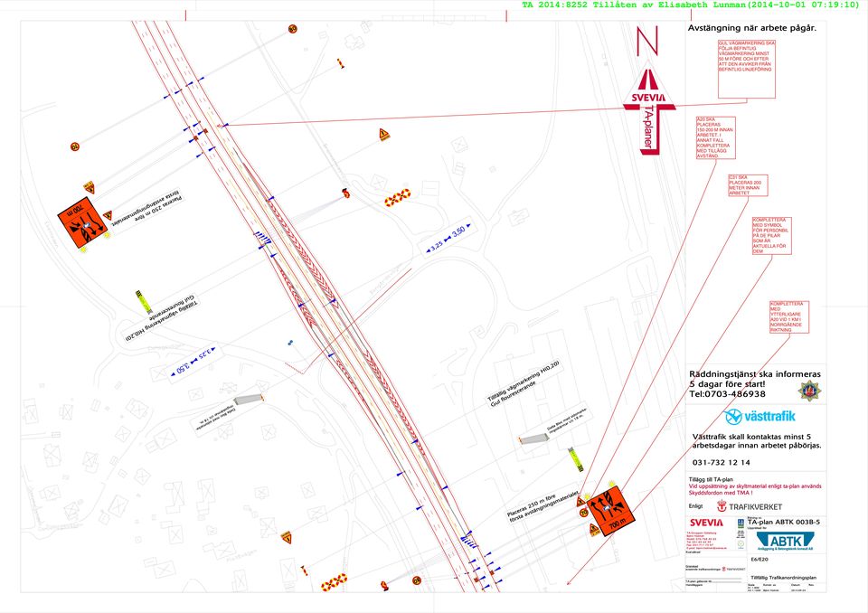Image resolution: width=868 pixels, height=613 pixels.
Task: Click warning triangle with plate below 70 sign
Action: (594, 530)
